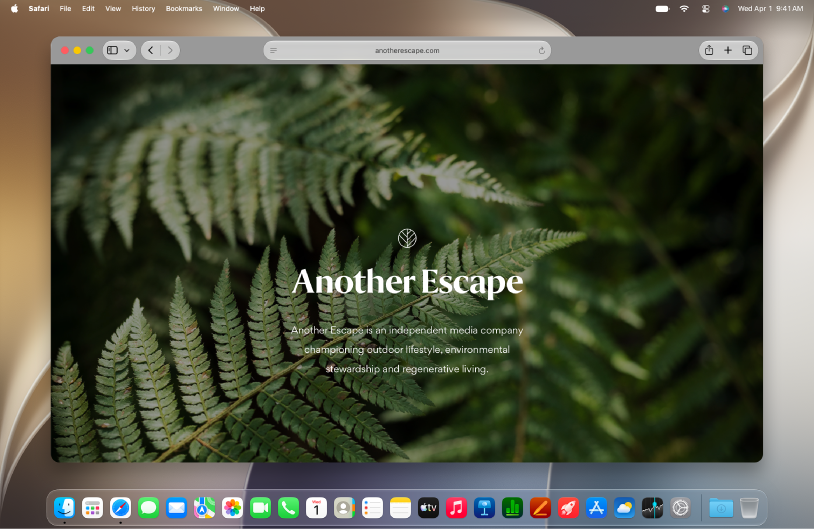Open Stocks from the Dock
Screen dimensions: 814x529
point(653,508)
